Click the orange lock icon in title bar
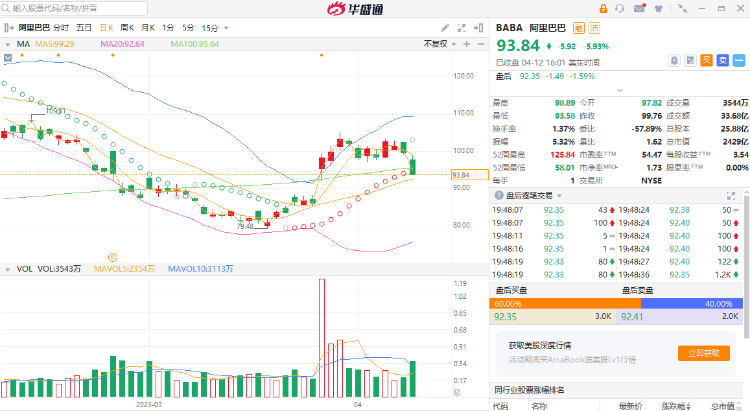 [603, 9]
